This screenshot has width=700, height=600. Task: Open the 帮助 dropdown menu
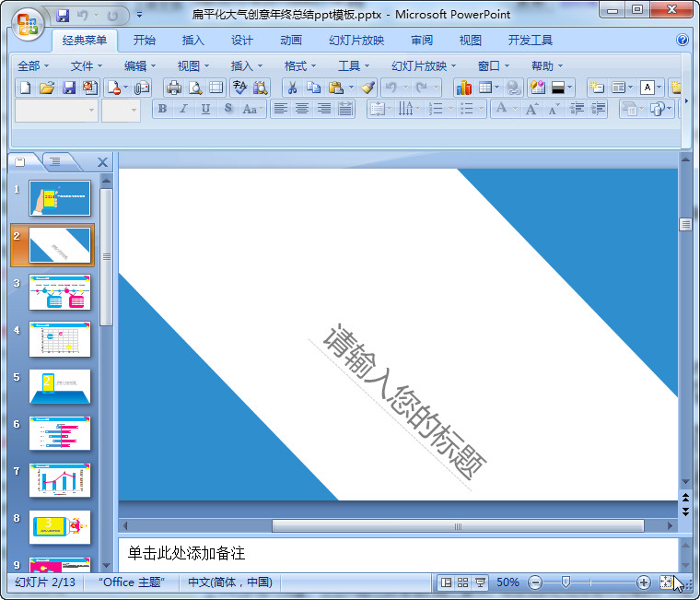tap(547, 66)
